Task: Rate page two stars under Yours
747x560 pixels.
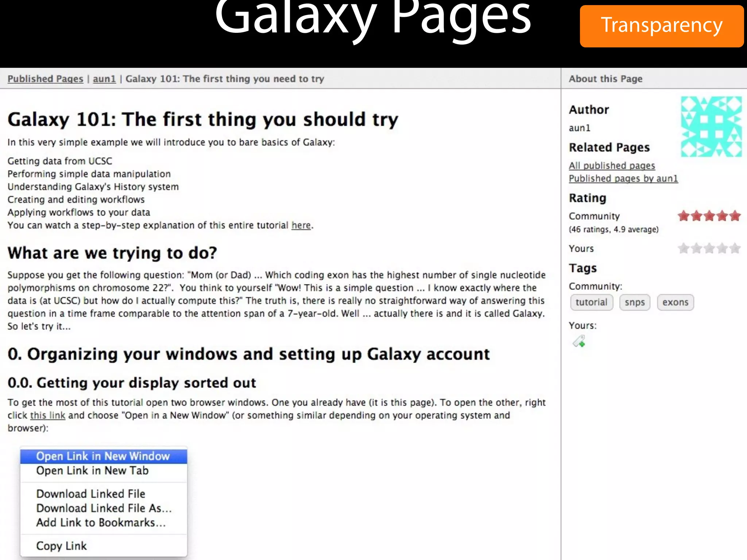Action: coord(697,248)
